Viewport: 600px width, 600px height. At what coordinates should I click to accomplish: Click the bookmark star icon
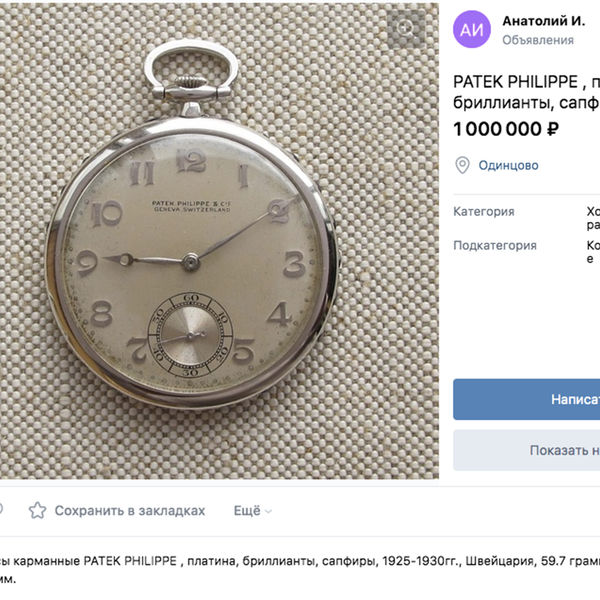[38, 510]
